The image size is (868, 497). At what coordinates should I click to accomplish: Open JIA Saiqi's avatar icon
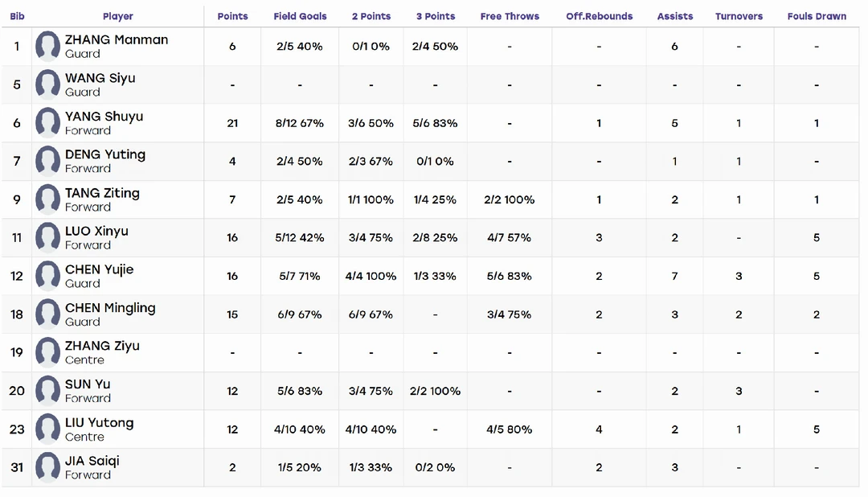pos(47,467)
